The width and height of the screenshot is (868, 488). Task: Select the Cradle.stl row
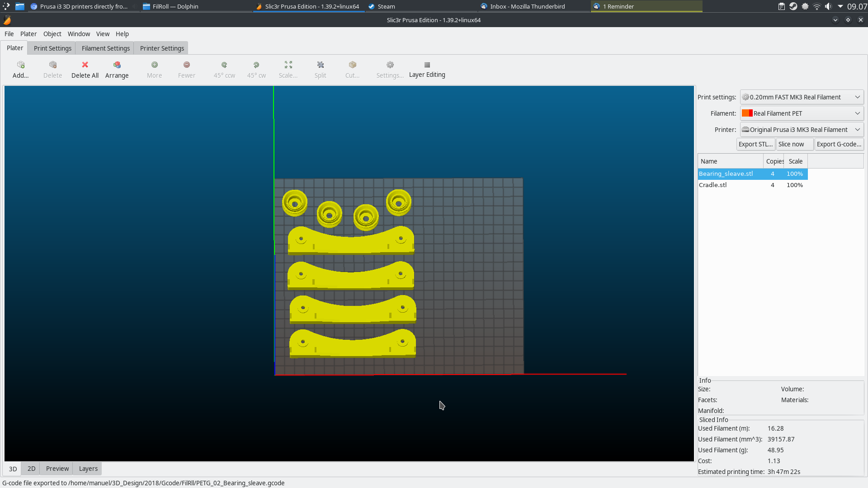click(753, 185)
